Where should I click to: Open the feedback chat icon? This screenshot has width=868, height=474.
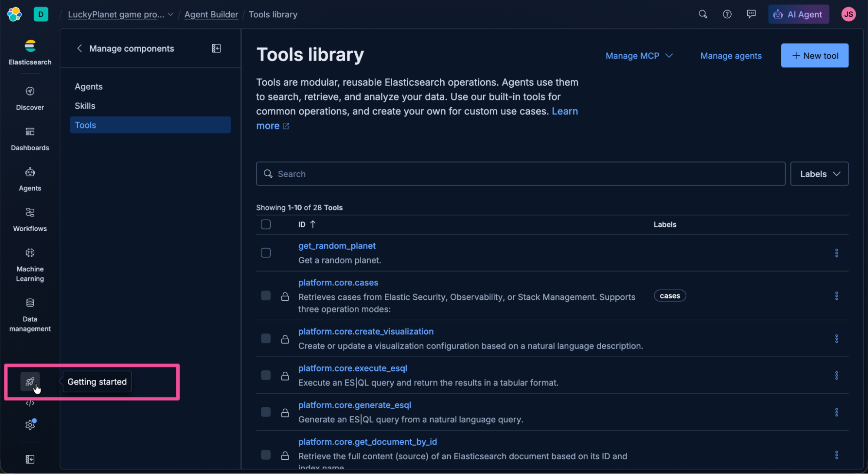click(751, 14)
